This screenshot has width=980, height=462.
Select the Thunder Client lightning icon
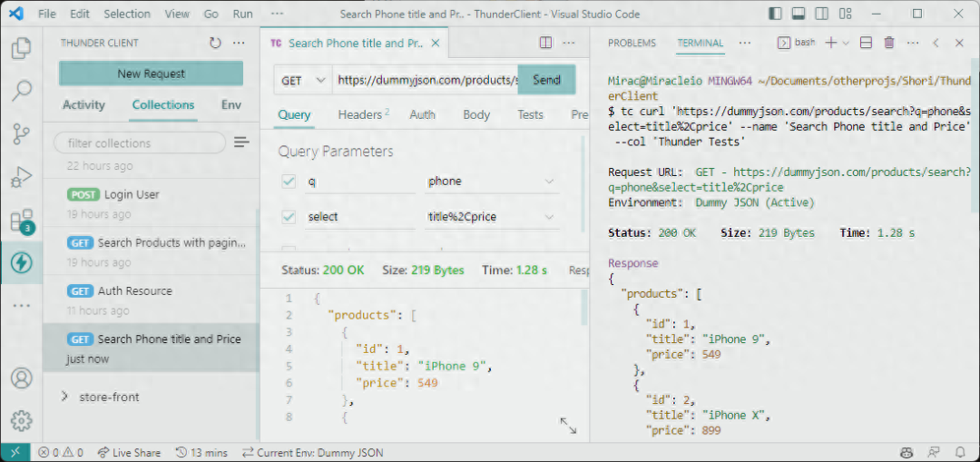21,263
